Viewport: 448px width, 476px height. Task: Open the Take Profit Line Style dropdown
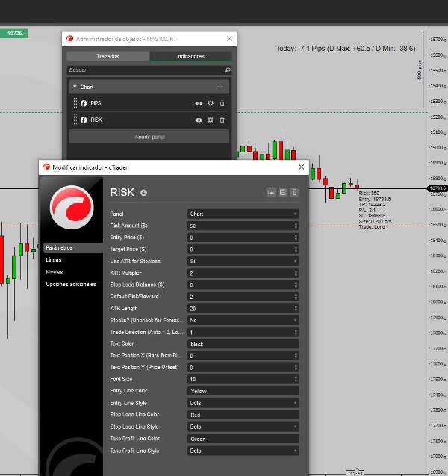[x=243, y=451]
